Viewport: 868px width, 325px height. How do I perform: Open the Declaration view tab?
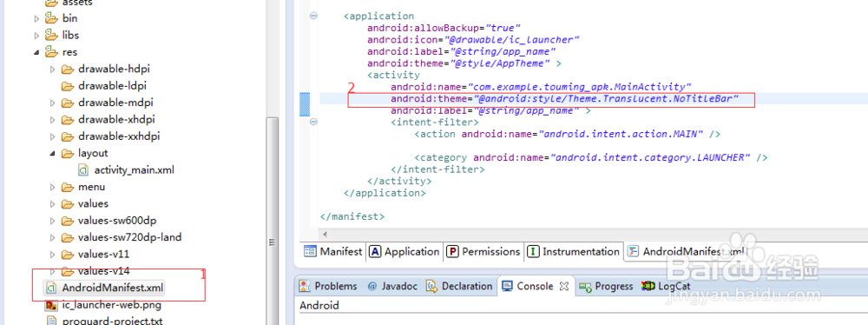pos(459,286)
